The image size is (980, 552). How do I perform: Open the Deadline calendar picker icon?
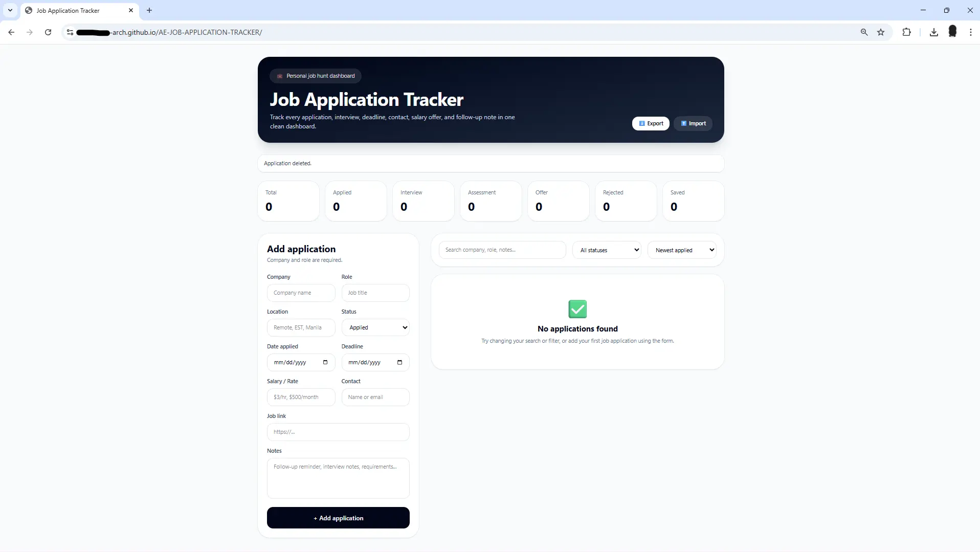point(400,362)
